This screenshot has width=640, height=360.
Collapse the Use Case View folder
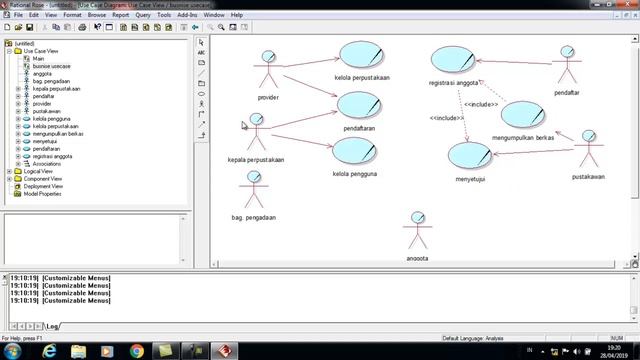coord(9,51)
